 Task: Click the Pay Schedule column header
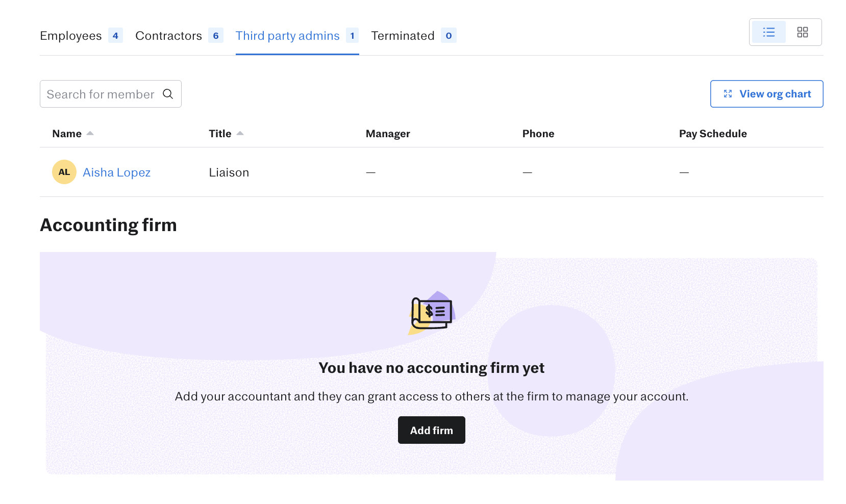point(712,134)
